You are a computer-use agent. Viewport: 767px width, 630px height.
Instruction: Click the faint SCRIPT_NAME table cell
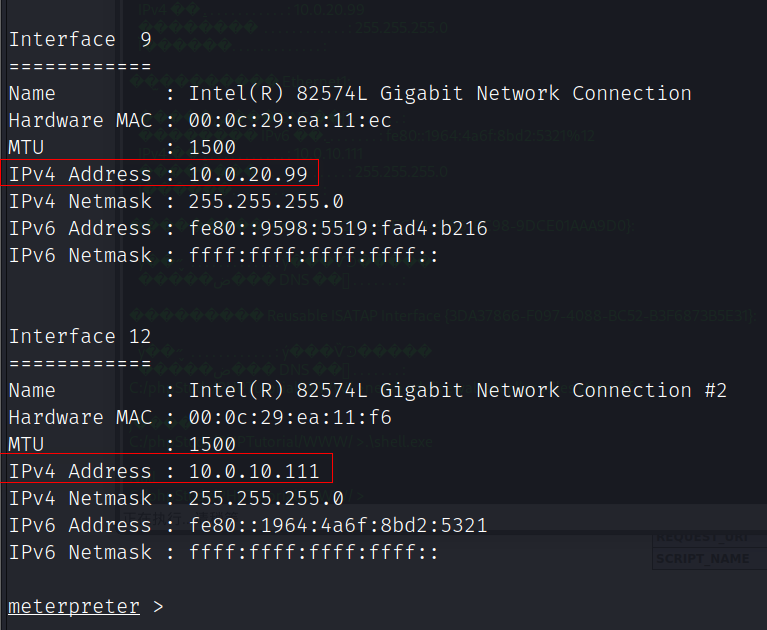702,559
